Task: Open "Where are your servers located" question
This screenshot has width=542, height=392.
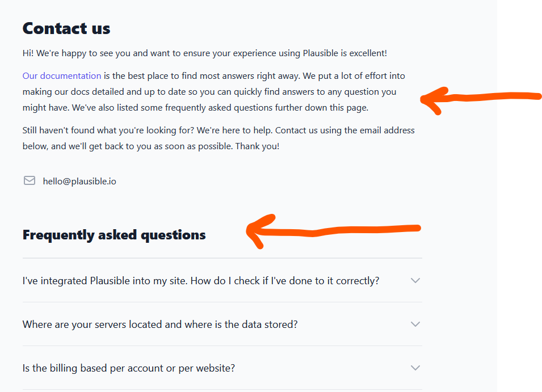Action: (160, 324)
